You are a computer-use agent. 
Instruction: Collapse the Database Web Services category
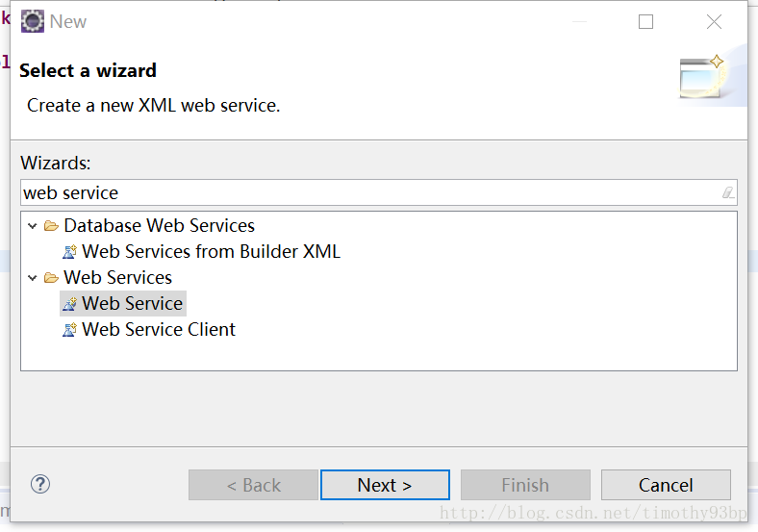click(33, 226)
